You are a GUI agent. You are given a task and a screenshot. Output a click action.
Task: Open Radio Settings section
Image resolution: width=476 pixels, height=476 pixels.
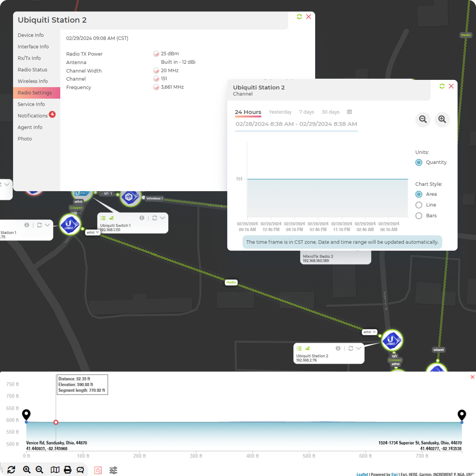tap(37, 93)
